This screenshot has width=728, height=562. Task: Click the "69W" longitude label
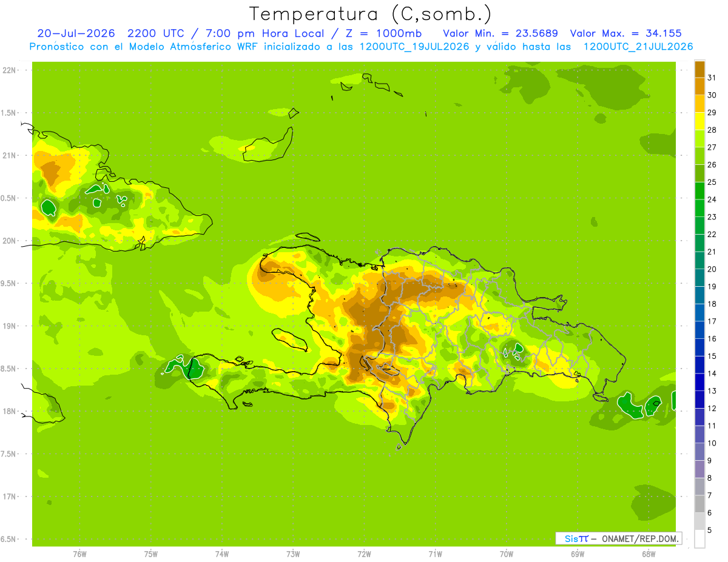click(578, 554)
